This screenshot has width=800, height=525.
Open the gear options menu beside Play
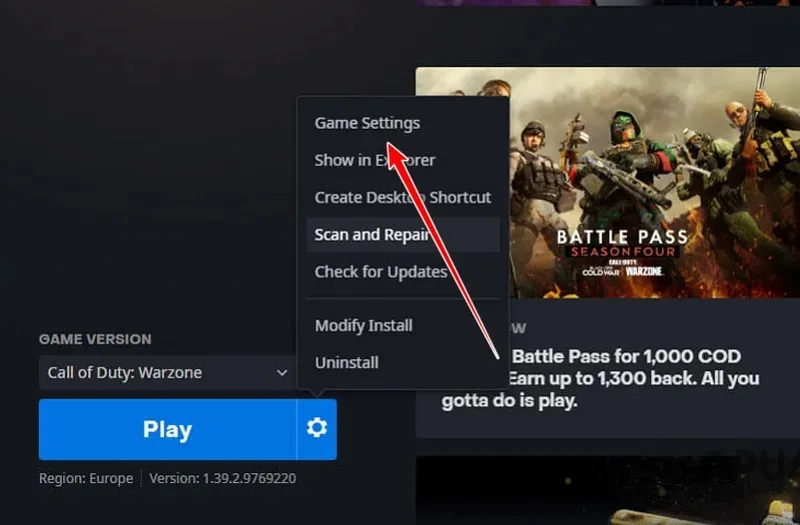tap(317, 429)
